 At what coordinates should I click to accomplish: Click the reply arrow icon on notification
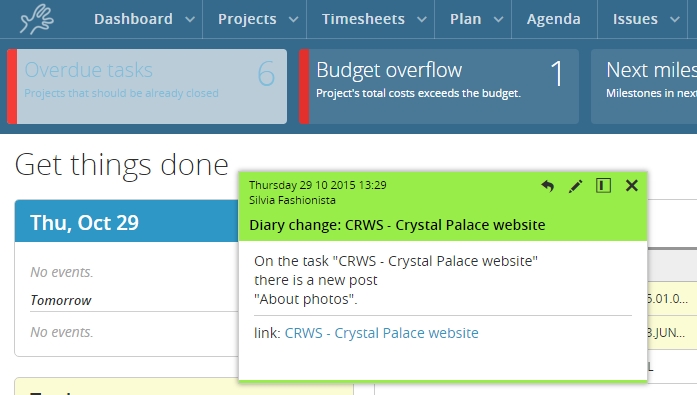(x=548, y=186)
